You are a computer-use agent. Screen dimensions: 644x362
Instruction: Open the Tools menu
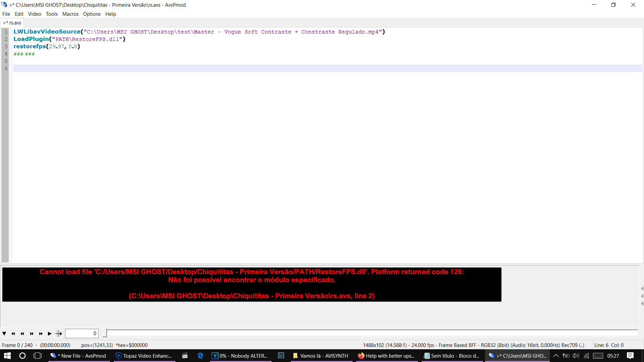tap(52, 14)
